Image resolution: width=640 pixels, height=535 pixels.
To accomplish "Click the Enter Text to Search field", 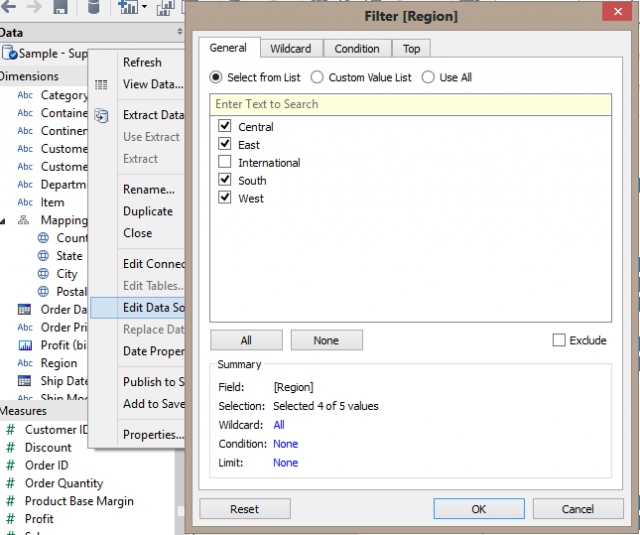I will (411, 104).
